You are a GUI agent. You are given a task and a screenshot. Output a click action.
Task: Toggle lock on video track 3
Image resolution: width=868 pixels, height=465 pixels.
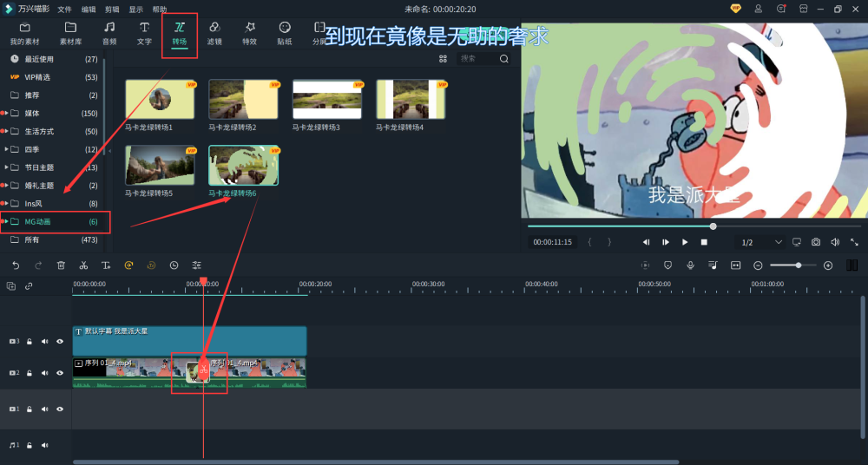[x=30, y=342]
